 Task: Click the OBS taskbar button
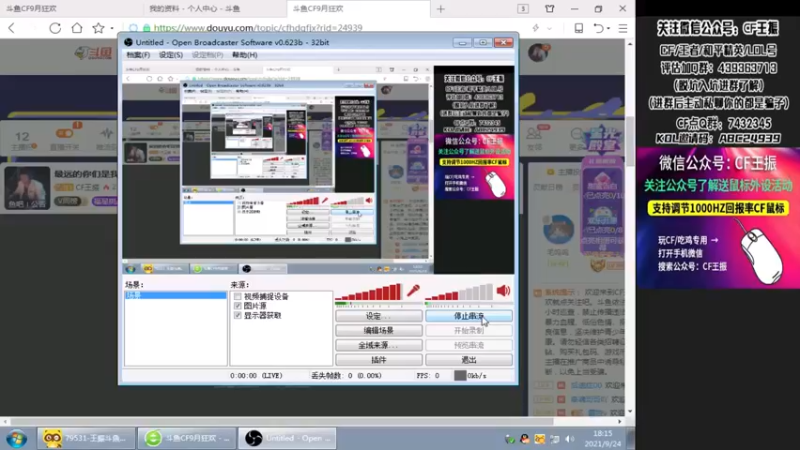coord(287,439)
